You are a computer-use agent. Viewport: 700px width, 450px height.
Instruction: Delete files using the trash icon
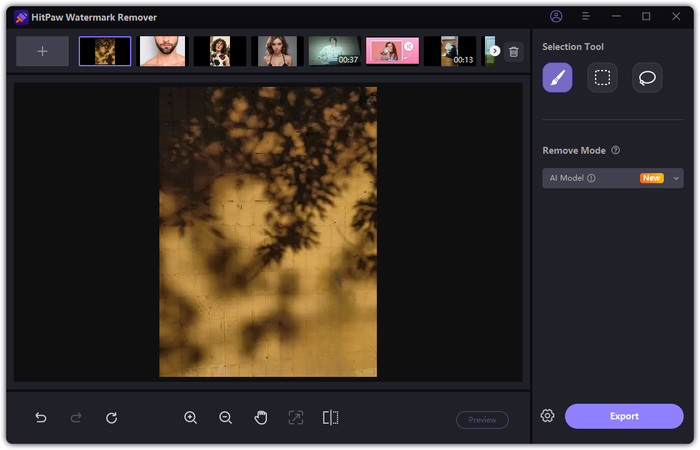coord(513,52)
